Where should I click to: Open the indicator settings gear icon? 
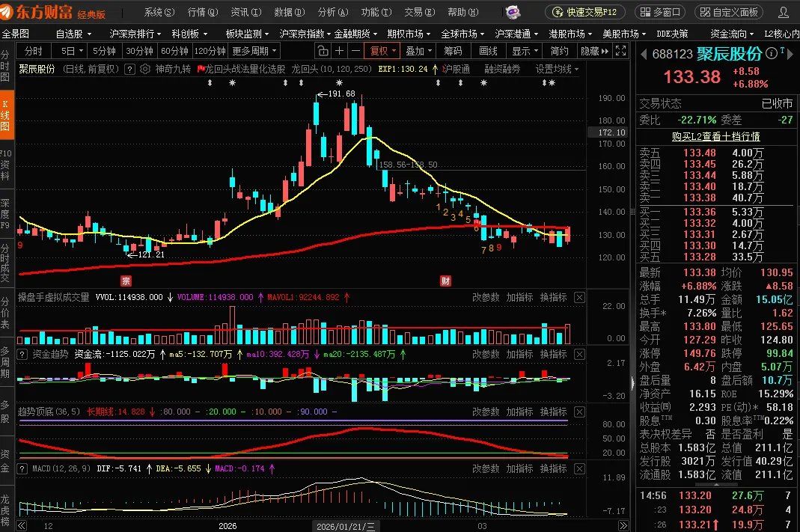click(145, 69)
